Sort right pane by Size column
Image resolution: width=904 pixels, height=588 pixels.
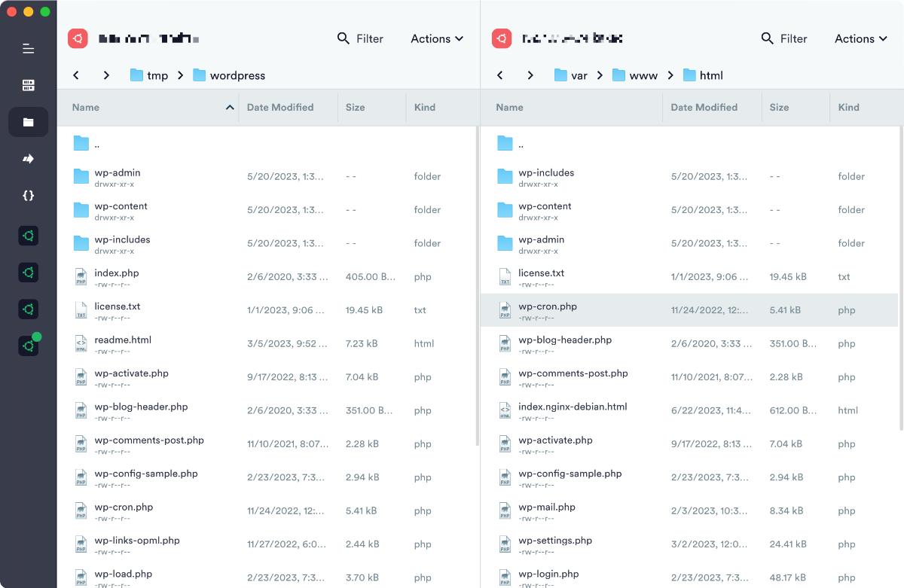(796, 108)
